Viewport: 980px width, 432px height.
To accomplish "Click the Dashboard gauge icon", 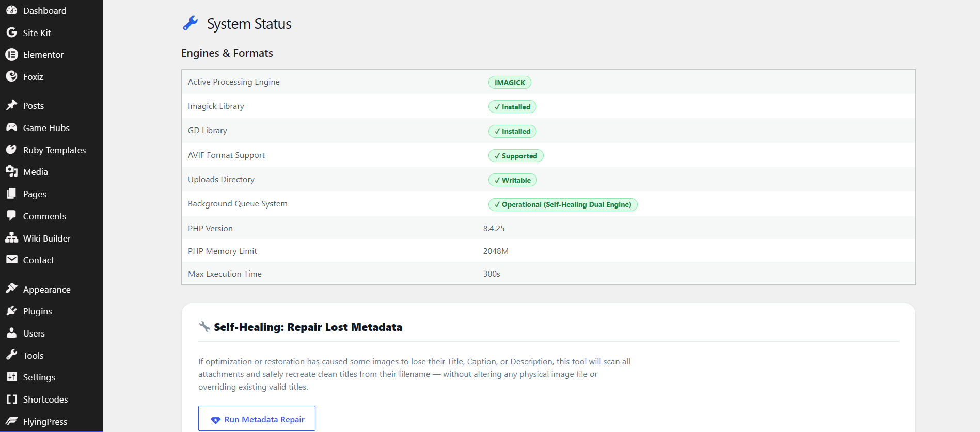I will point(11,10).
